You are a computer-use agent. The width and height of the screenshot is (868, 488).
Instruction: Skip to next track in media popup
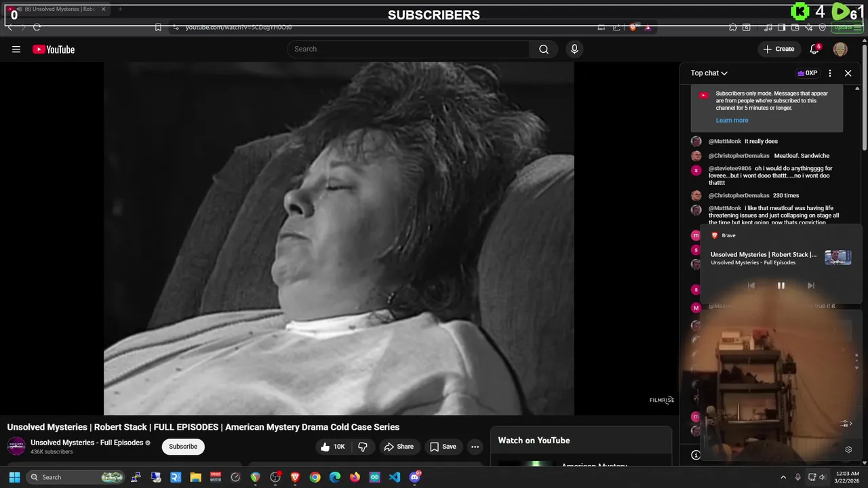[810, 286]
